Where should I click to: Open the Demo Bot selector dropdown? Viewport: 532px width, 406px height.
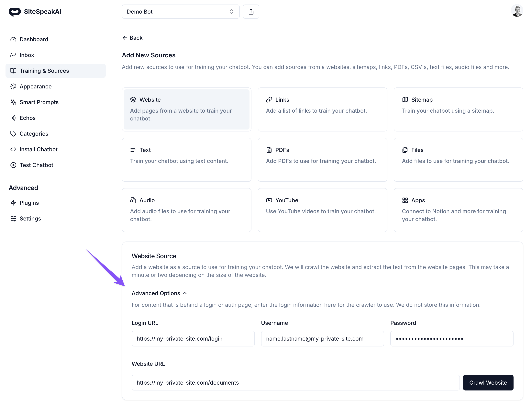click(x=181, y=12)
